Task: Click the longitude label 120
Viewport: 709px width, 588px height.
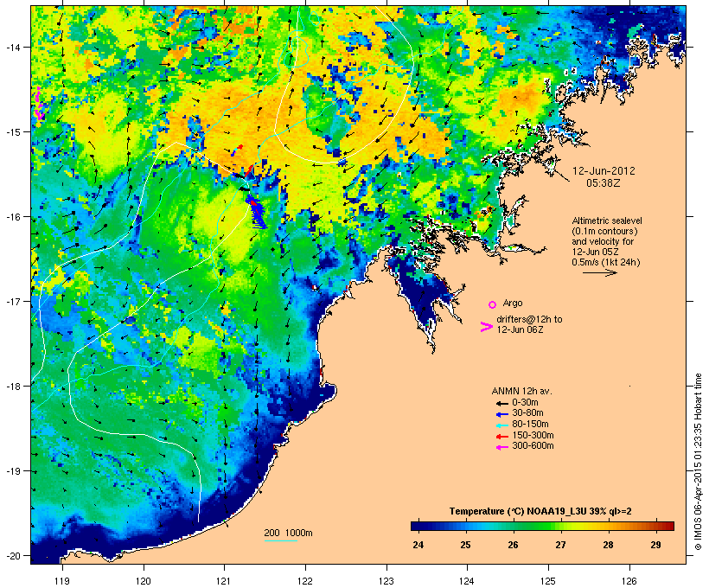Action: [x=144, y=581]
